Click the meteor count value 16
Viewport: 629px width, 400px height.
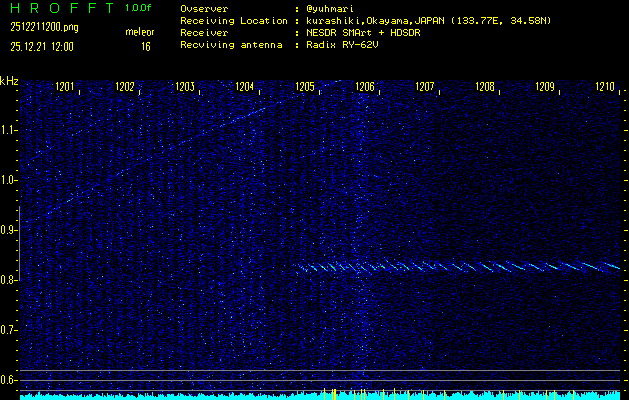click(145, 46)
